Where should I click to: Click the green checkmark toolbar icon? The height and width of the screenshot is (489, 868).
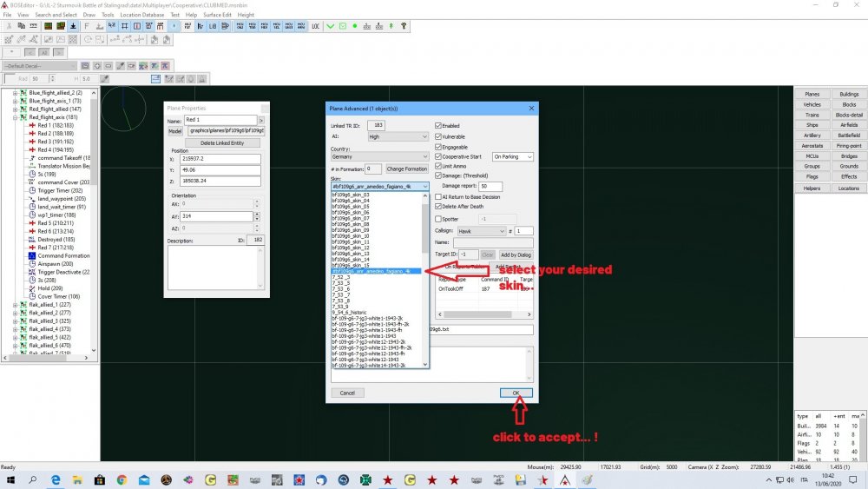pyautogui.click(x=329, y=27)
